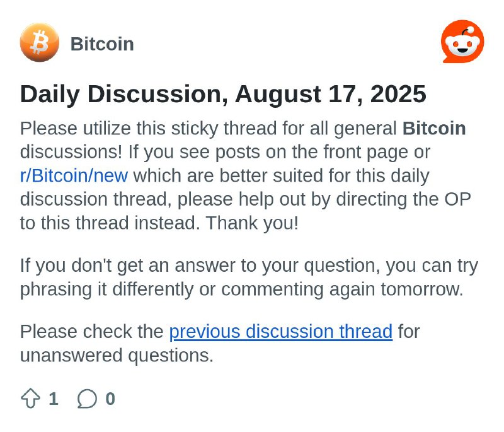Click the 'If you don't get an answer' paragraph
Screen dimensions: 504x432
point(249,277)
